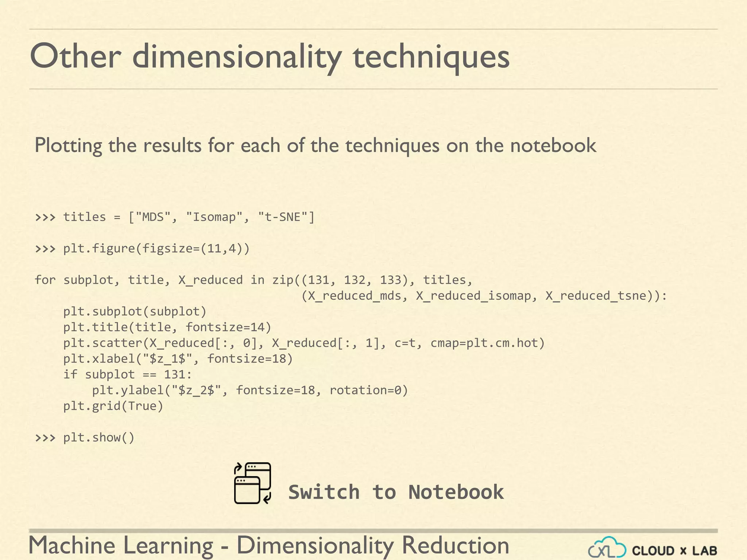Click the 'if subplot == 131:' line

coord(128,374)
